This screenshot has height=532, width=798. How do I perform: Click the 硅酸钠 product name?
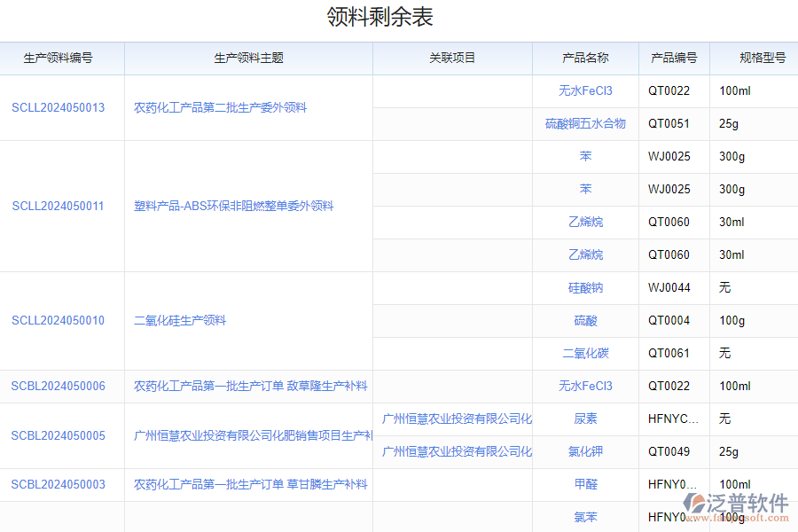pyautogui.click(x=585, y=287)
